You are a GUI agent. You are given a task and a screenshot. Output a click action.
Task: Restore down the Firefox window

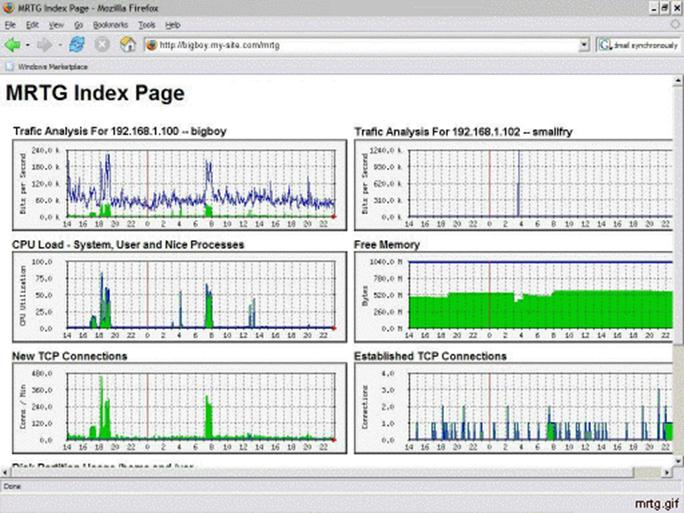pyautogui.click(x=665, y=8)
